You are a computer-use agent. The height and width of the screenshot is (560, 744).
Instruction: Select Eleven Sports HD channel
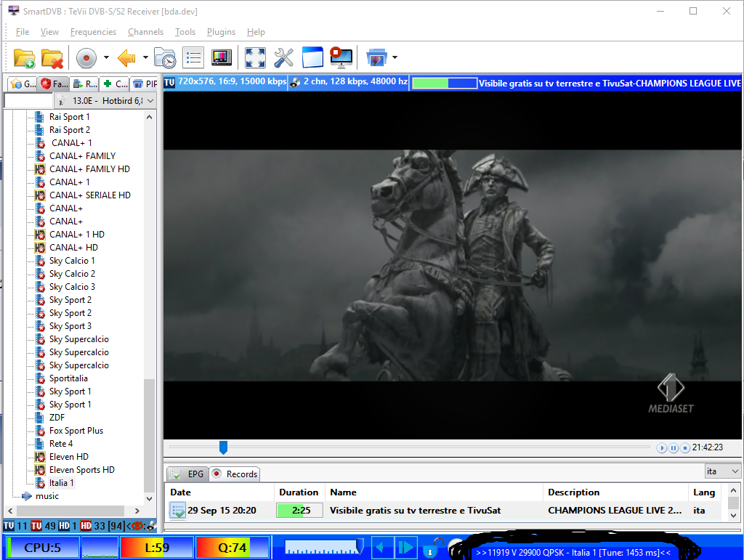(81, 469)
